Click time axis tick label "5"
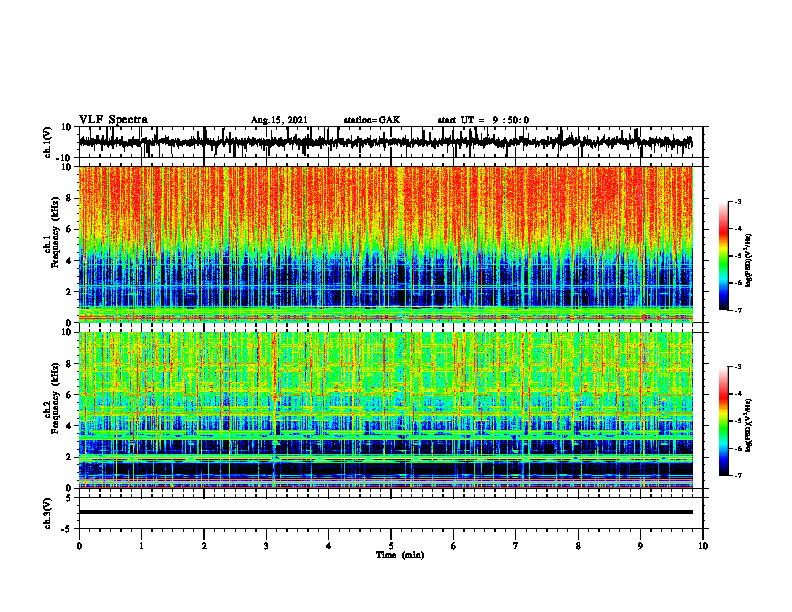 click(x=391, y=546)
